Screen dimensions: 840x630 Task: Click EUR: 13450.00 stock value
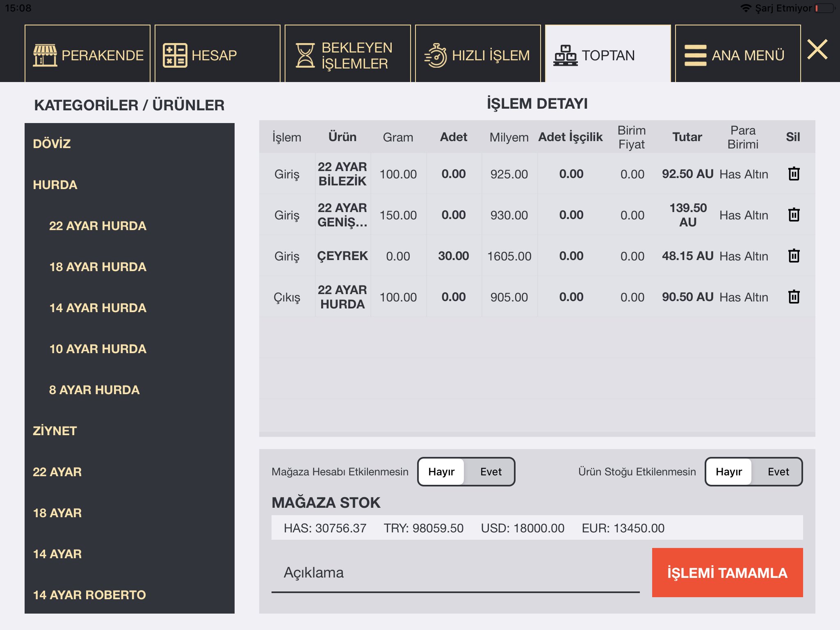pyautogui.click(x=623, y=528)
